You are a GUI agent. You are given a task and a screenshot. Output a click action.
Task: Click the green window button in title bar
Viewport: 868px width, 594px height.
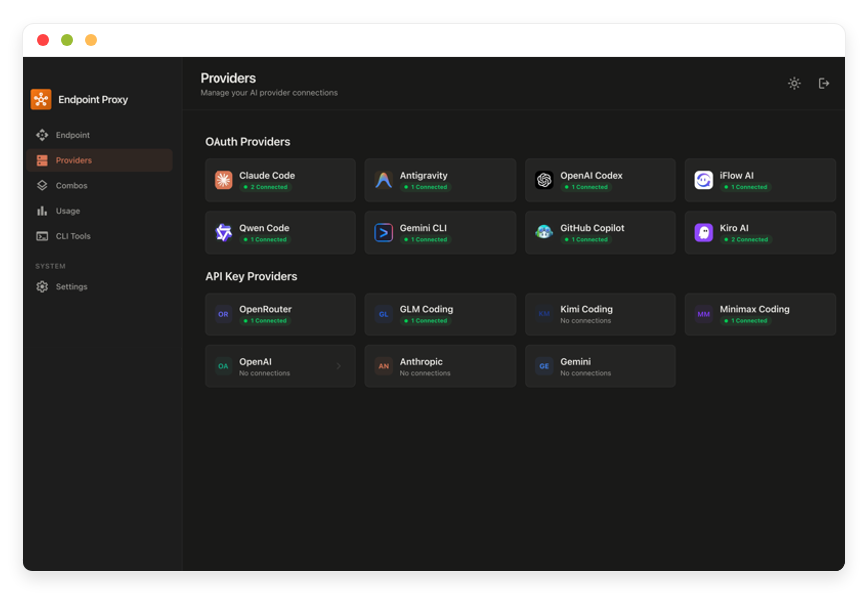pyautogui.click(x=67, y=40)
